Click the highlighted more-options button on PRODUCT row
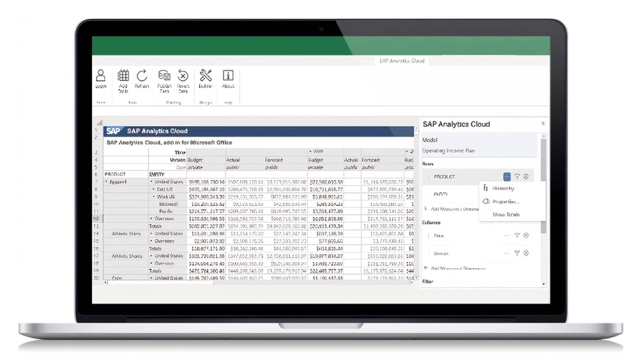This screenshot has width=638, height=364. (x=506, y=176)
